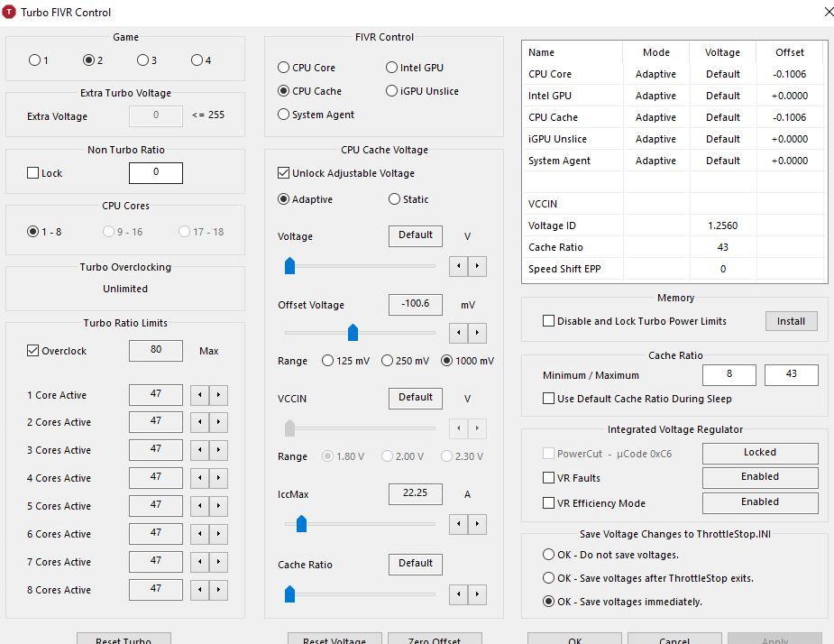
Task: Check Disable and Lock Turbo Power Limits
Action: click(548, 321)
